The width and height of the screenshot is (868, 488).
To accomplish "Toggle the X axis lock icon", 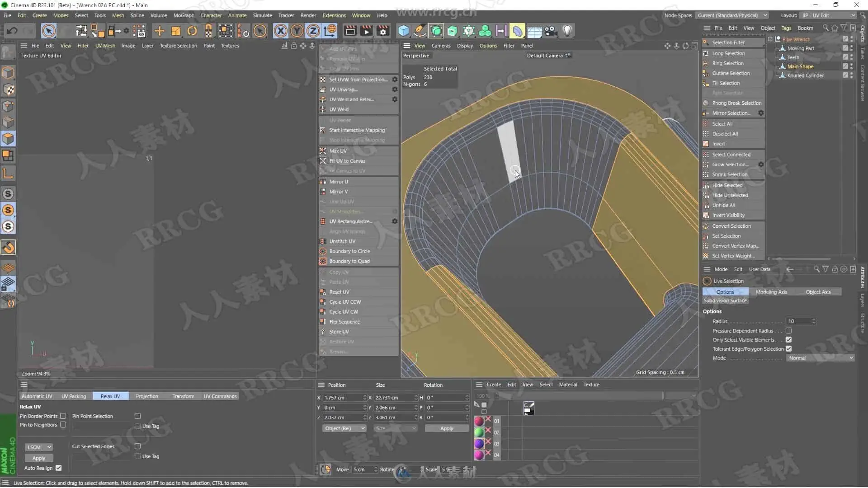I will 280,31.
